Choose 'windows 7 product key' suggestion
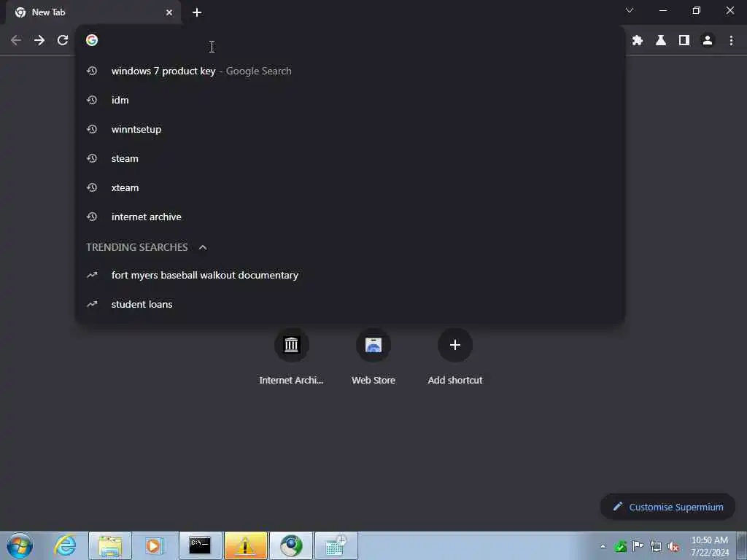Image resolution: width=747 pixels, height=560 pixels. click(x=350, y=71)
